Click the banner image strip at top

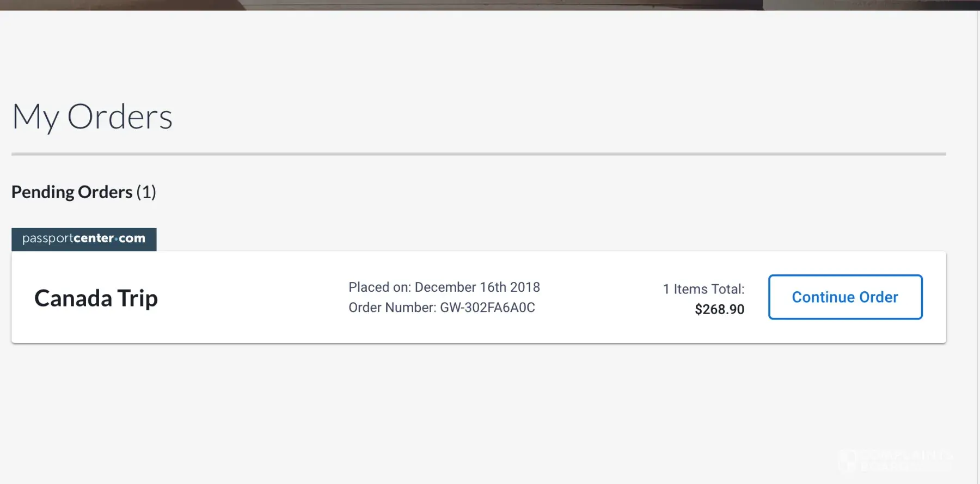pyautogui.click(x=490, y=4)
